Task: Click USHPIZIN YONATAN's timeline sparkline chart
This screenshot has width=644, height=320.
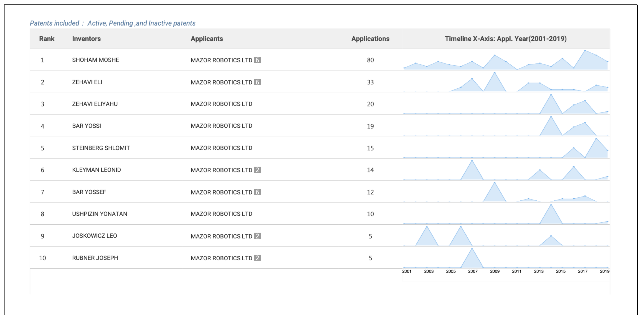Action: pyautogui.click(x=505, y=214)
